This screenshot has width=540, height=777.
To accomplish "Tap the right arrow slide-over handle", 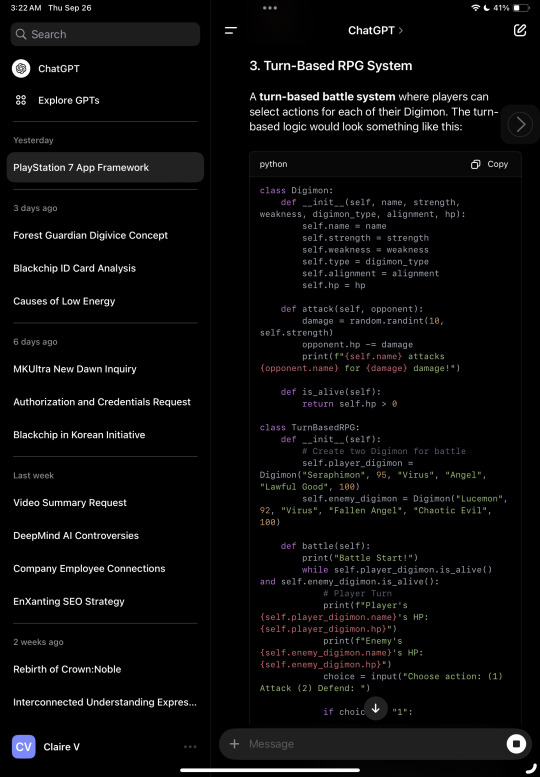I will 520,124.
